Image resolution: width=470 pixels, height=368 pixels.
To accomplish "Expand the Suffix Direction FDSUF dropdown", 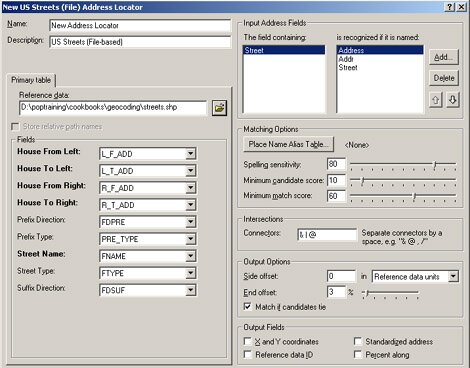I will tap(190, 290).
